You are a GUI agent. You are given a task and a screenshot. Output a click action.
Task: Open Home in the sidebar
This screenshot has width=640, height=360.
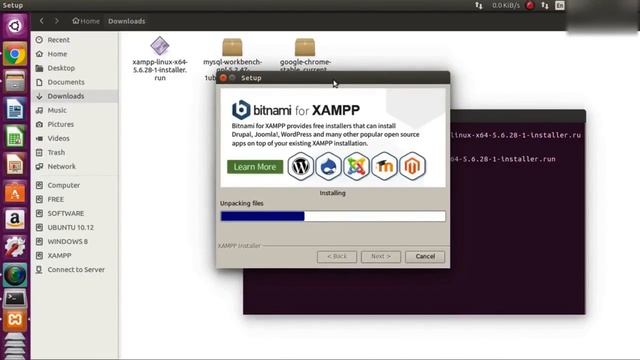point(75,54)
